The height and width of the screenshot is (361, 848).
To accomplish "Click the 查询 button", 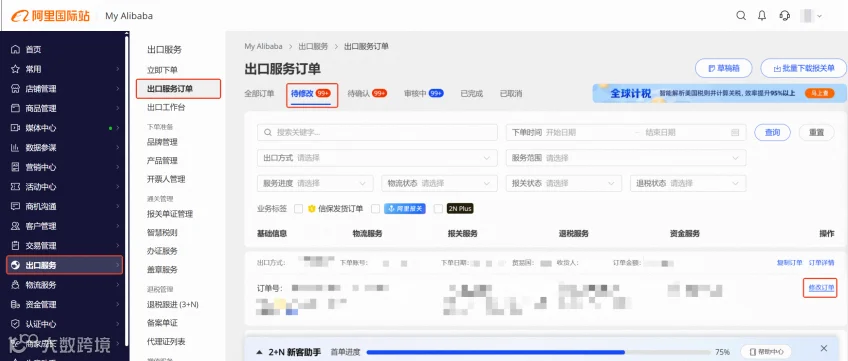I will [x=772, y=132].
